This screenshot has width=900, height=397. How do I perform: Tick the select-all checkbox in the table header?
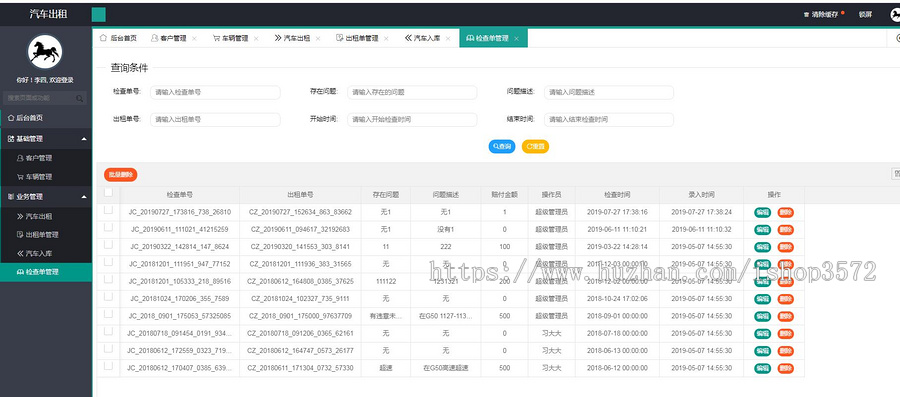108,193
